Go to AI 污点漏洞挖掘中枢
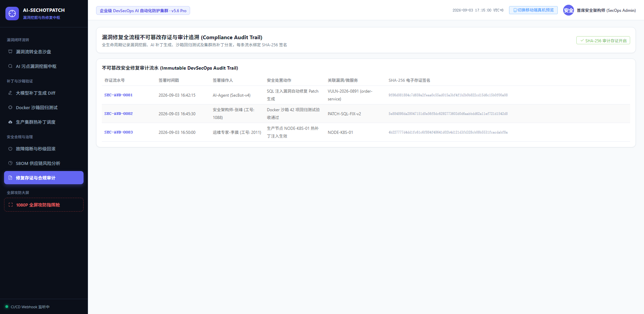Image resolution: width=644 pixels, height=314 pixels. [44, 66]
